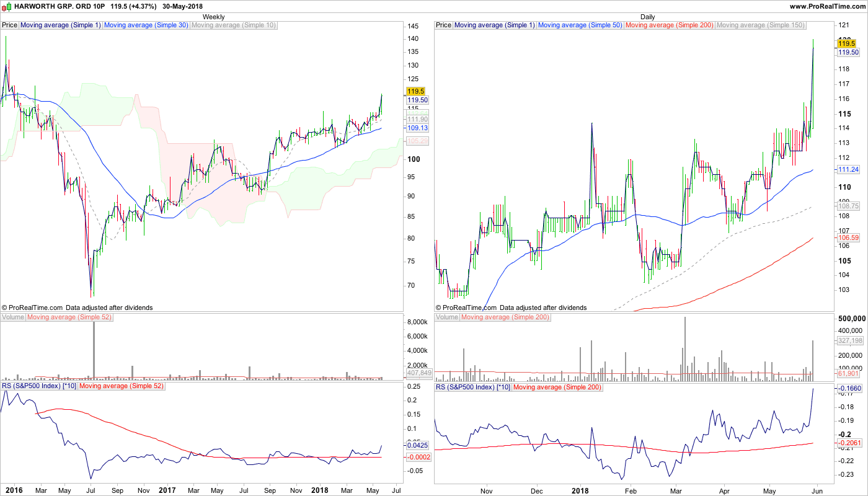Click the 111.24 blue value tag
This screenshot has width=868, height=496.
click(x=849, y=170)
